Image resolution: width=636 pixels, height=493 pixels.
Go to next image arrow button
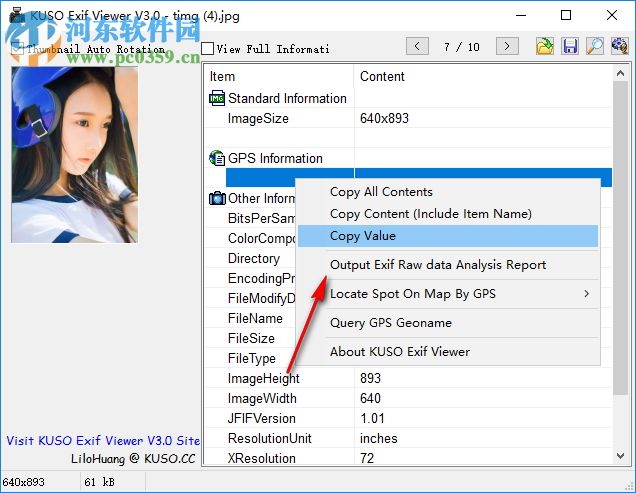507,46
